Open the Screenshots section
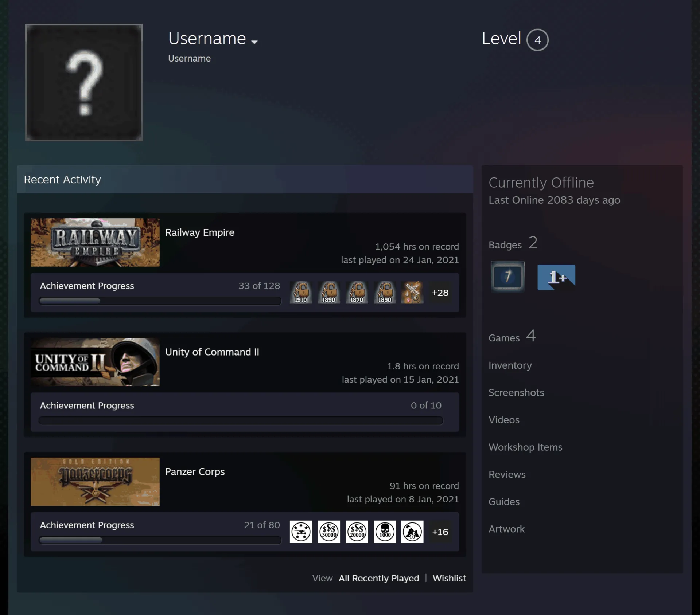The height and width of the screenshot is (615, 700). (516, 393)
